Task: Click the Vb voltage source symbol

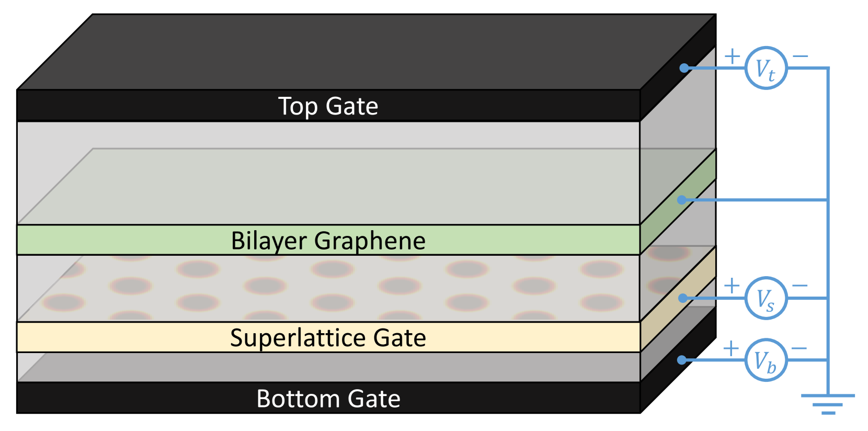Action: [x=766, y=360]
